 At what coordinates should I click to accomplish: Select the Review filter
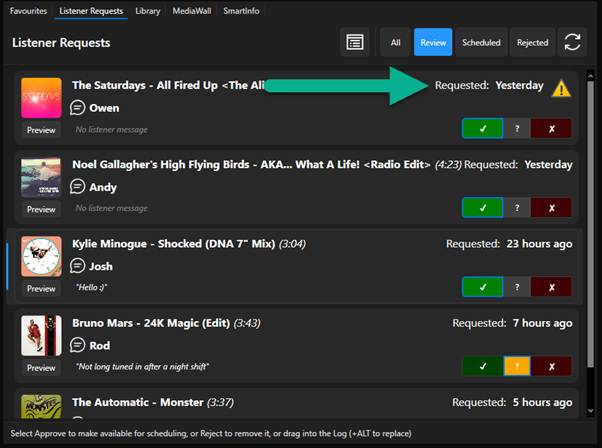coord(433,42)
